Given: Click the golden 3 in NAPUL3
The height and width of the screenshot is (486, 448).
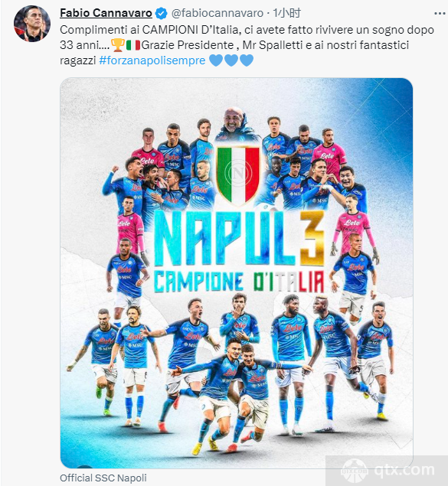Looking at the screenshot, I should coord(311,239).
